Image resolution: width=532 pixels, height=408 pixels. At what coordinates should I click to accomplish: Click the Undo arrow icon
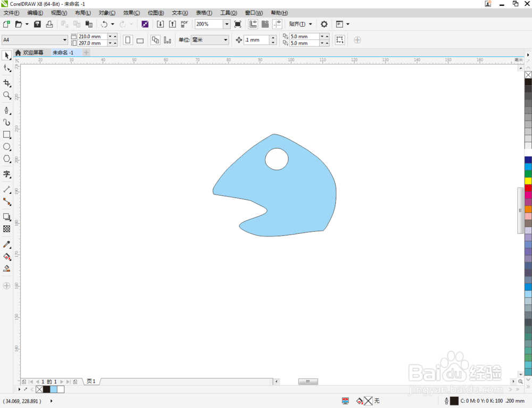tap(104, 24)
